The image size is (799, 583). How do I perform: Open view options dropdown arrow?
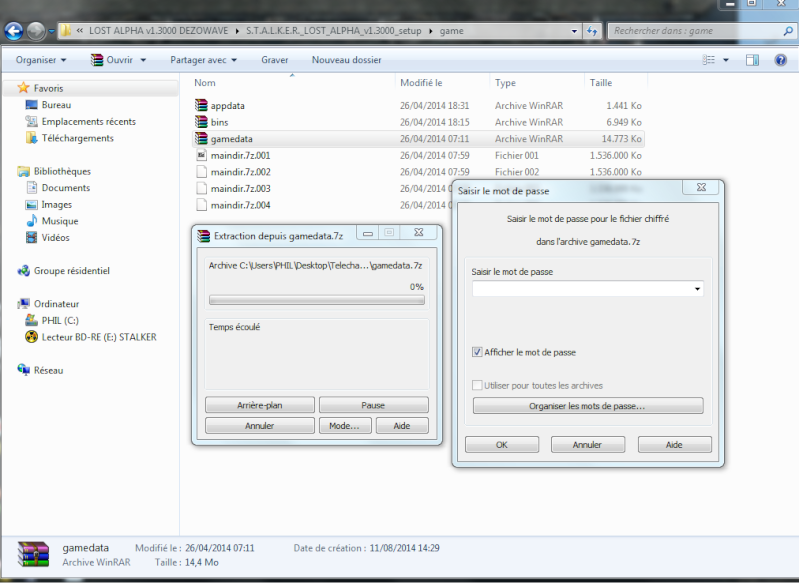tap(726, 60)
